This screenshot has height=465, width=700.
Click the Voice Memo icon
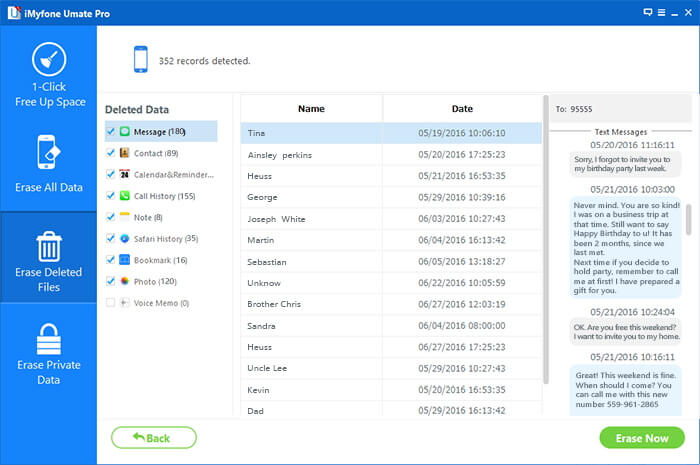tap(125, 303)
